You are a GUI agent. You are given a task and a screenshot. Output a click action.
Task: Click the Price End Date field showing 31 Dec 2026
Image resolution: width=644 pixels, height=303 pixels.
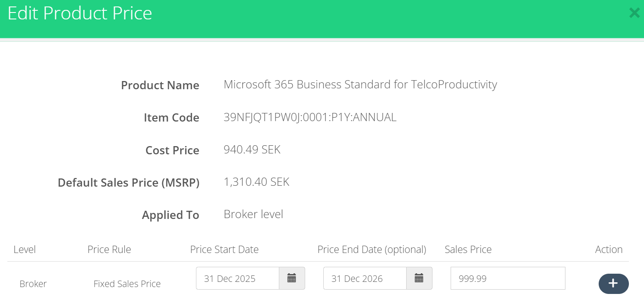pos(365,278)
